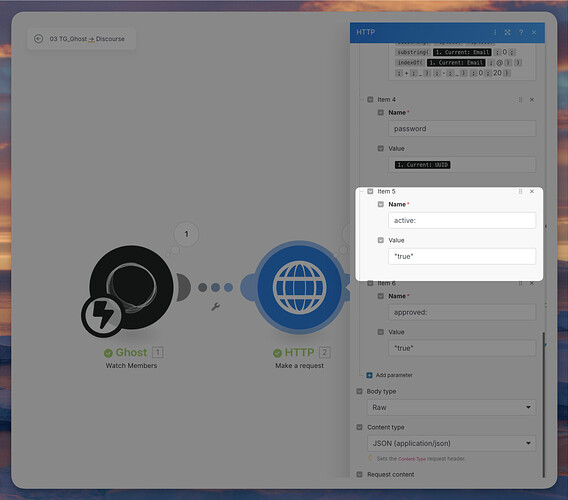Click the green check beside HTTP label
Screen dimensions: 568x500
click(x=277, y=353)
